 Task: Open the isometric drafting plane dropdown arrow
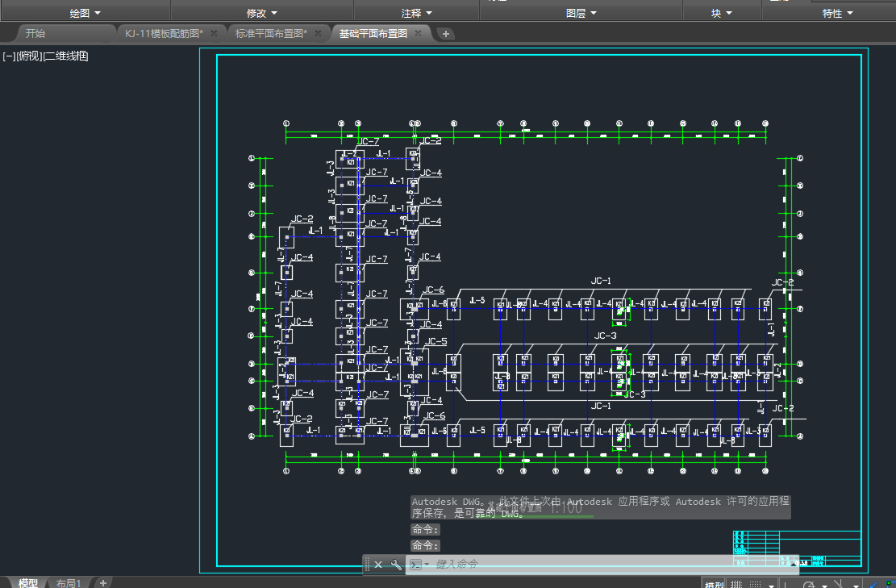pos(856,586)
